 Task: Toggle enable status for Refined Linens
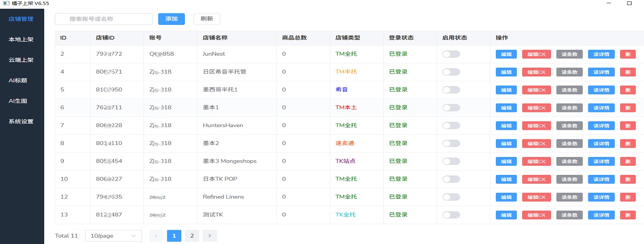[451, 197]
